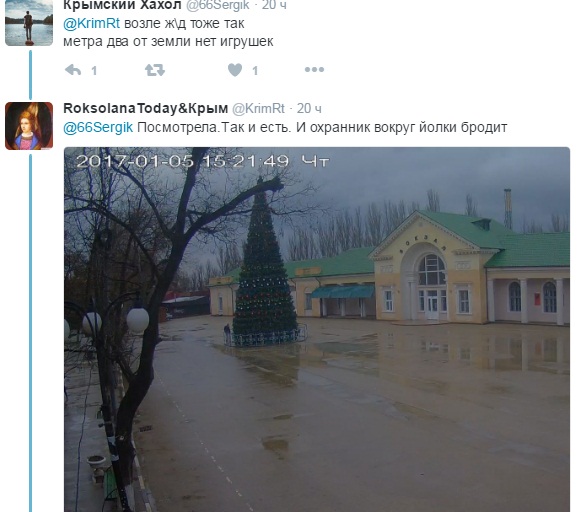The height and width of the screenshot is (512, 578).
Task: Like the tweet with heart icon
Action: pos(235,70)
